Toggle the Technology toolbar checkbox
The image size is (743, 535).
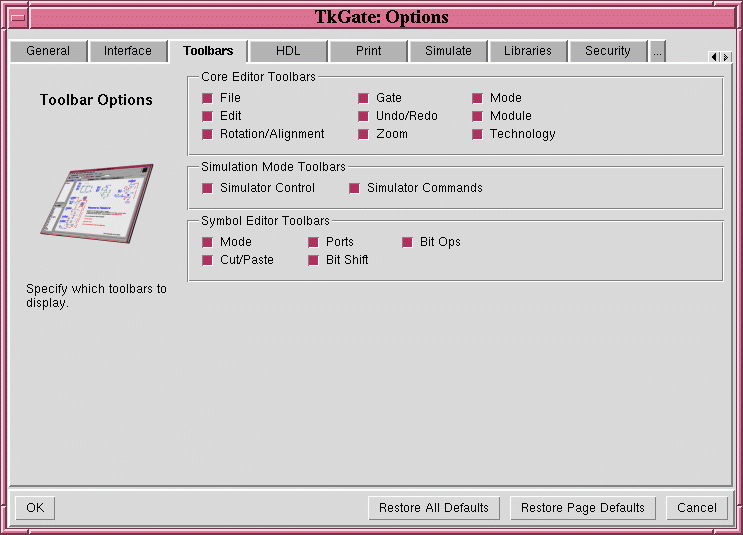tap(478, 134)
